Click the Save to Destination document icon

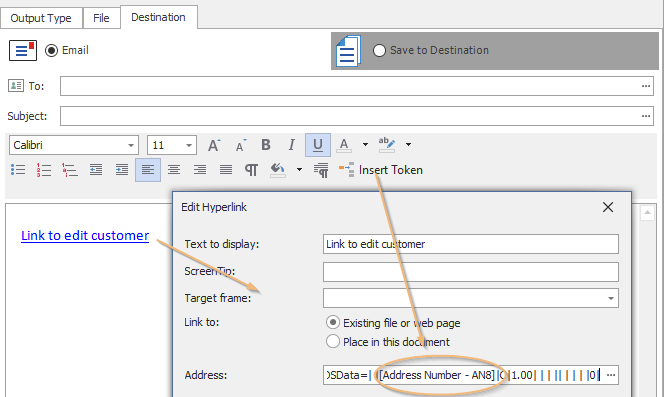[x=348, y=51]
